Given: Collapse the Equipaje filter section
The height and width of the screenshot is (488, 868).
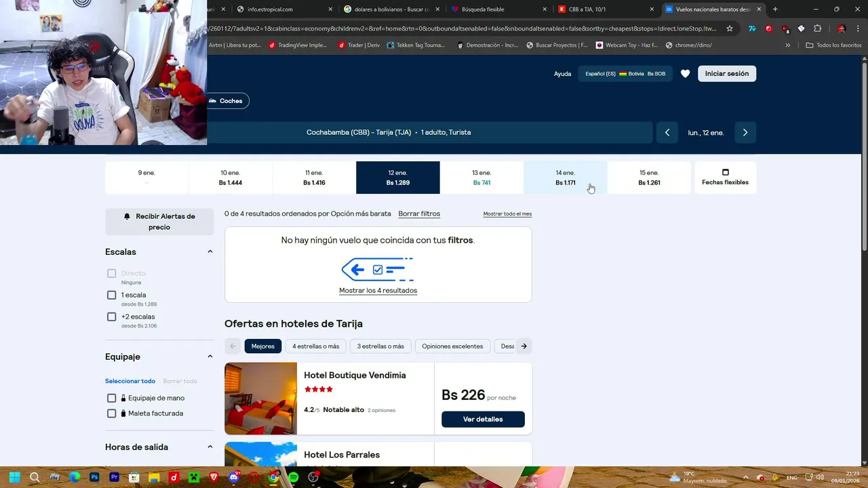Looking at the screenshot, I should click(x=210, y=357).
